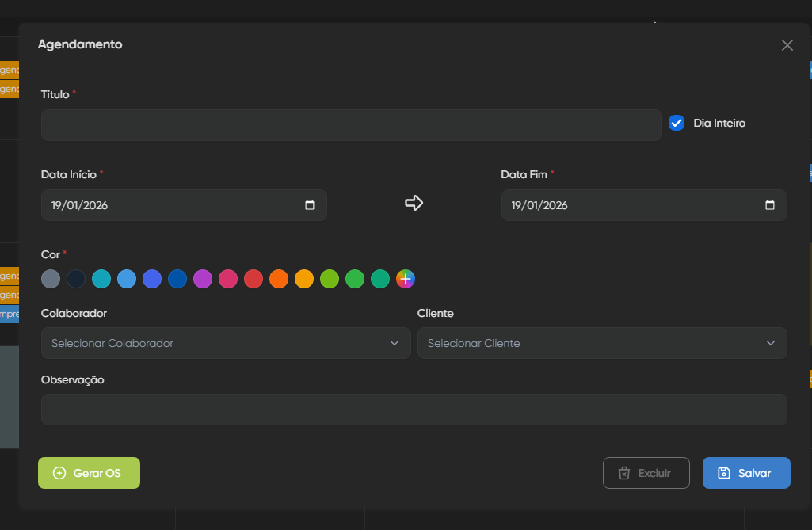Click into the Observação input field
The height and width of the screenshot is (530, 812).
(414, 410)
